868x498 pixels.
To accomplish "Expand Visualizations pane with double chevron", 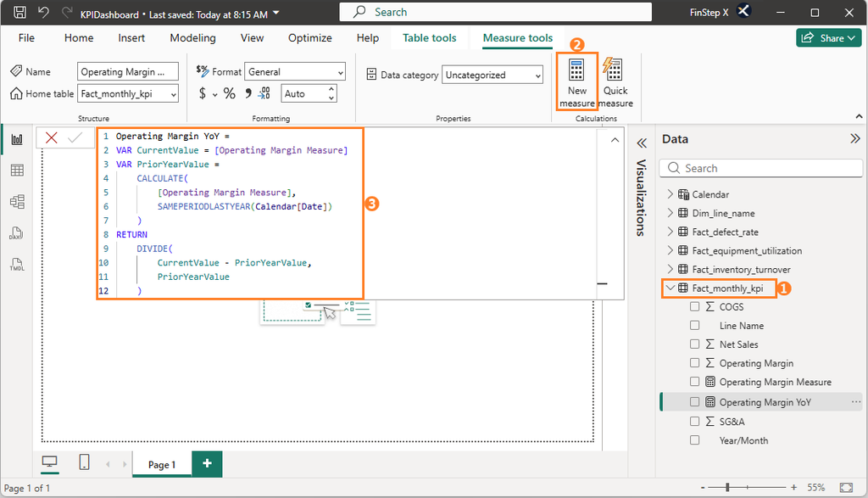I will point(642,143).
